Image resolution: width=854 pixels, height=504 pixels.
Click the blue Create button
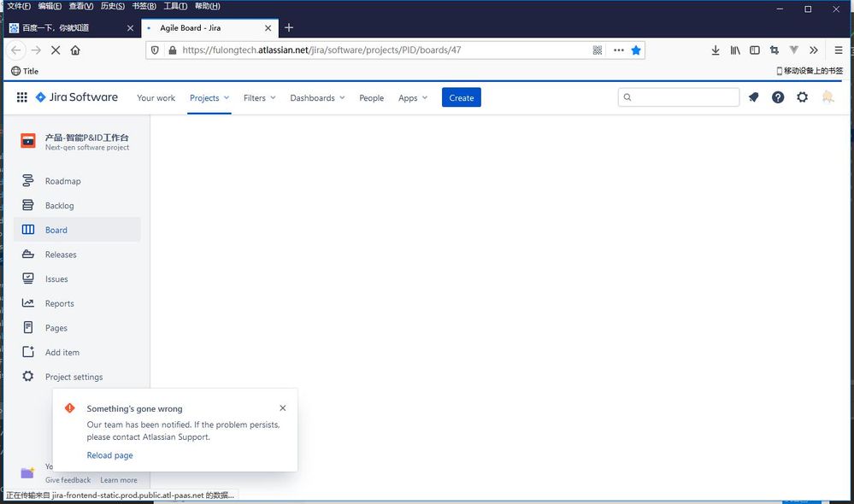pyautogui.click(x=461, y=97)
